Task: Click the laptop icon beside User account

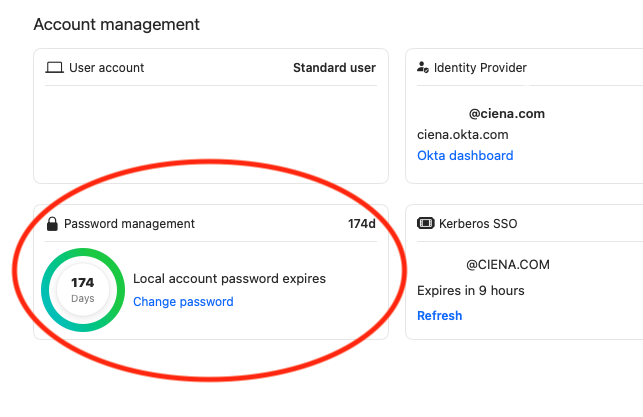Action: coord(55,68)
